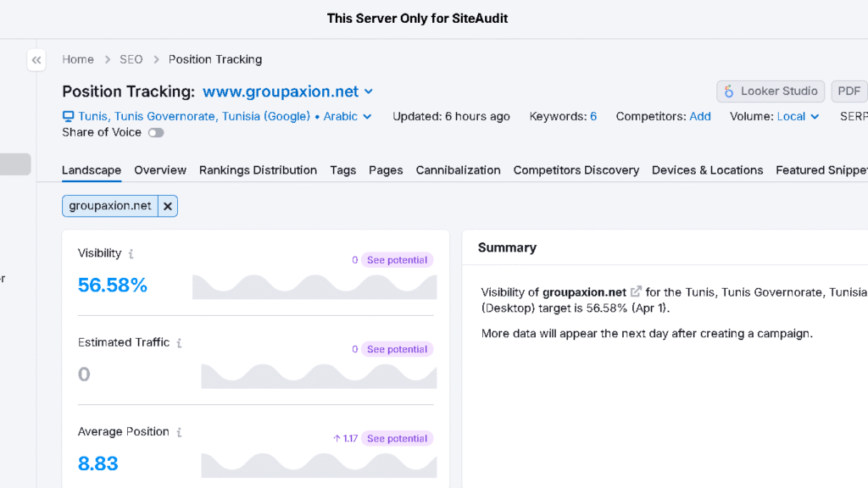Click See potential next to Visibility
This screenshot has width=868, height=488.
397,259
